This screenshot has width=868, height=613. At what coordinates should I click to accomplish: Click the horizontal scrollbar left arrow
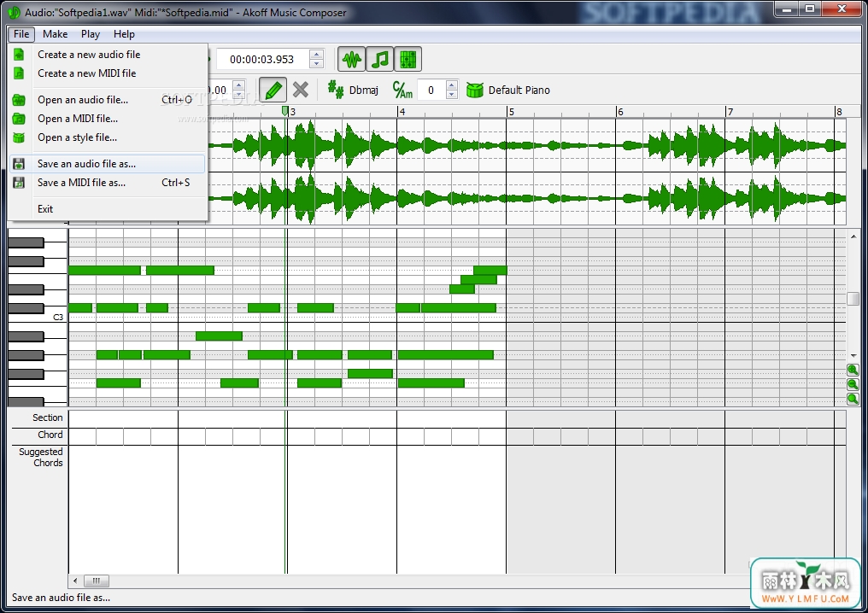76,581
